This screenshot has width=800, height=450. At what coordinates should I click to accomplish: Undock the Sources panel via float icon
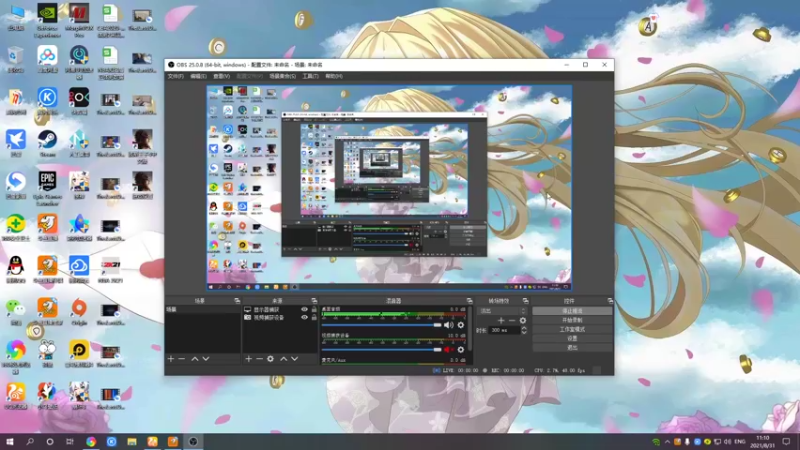click(x=314, y=301)
